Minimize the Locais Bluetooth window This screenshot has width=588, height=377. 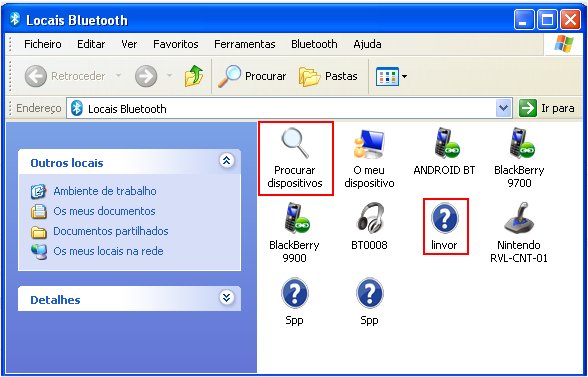point(524,20)
